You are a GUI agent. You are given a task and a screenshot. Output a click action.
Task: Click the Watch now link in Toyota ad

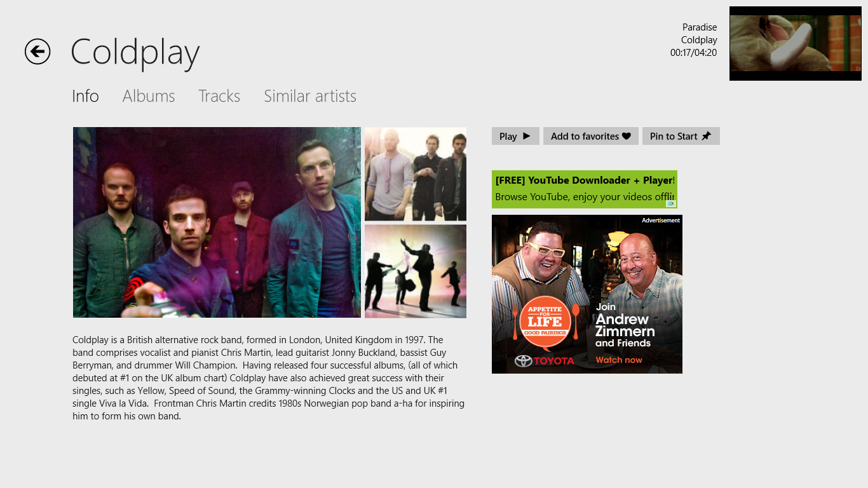(x=619, y=360)
